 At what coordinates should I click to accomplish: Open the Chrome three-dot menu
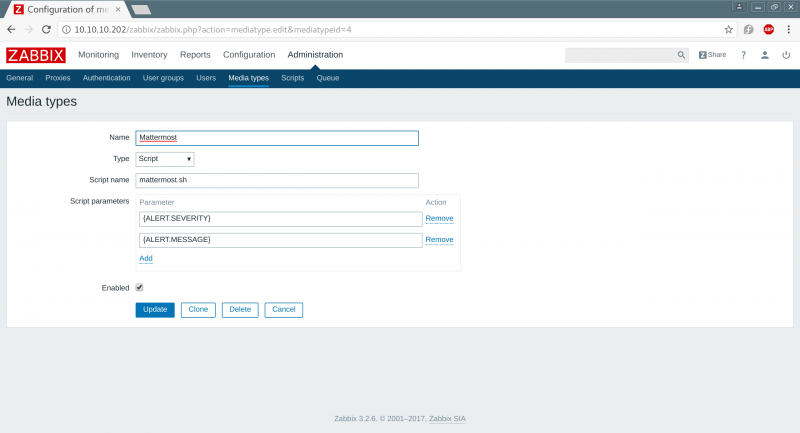(788, 30)
